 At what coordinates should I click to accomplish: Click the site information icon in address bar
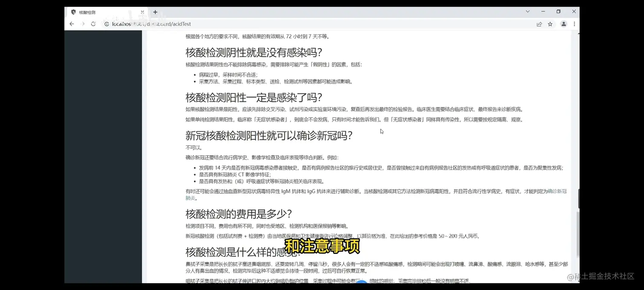[x=106, y=24]
